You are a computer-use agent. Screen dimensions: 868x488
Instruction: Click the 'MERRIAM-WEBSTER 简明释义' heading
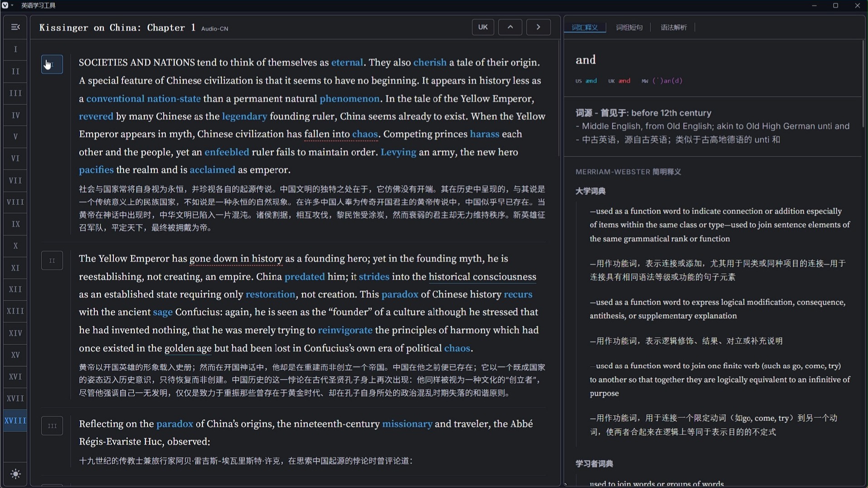click(628, 172)
